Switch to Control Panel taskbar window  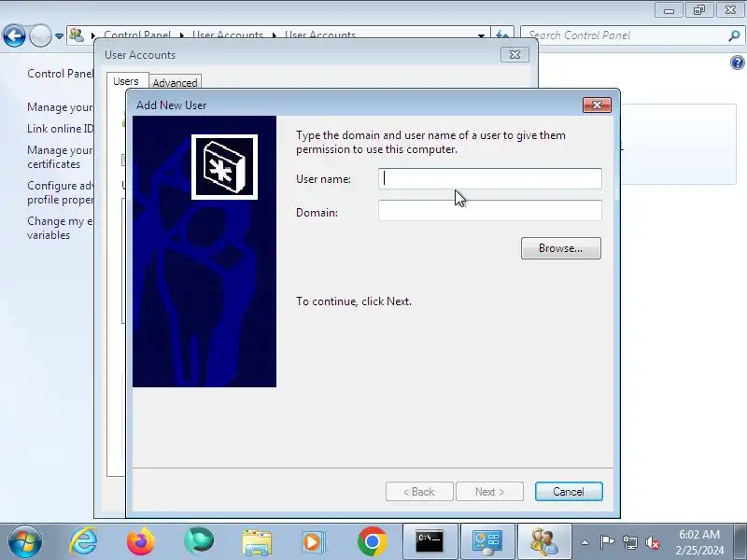487,541
